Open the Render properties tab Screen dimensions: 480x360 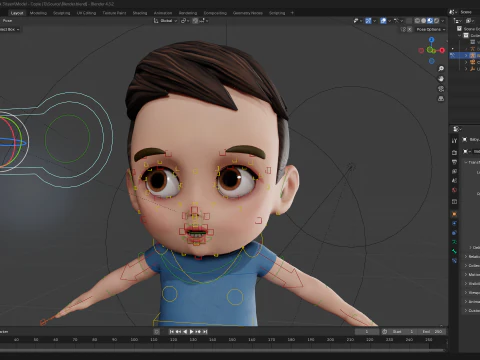click(x=454, y=152)
